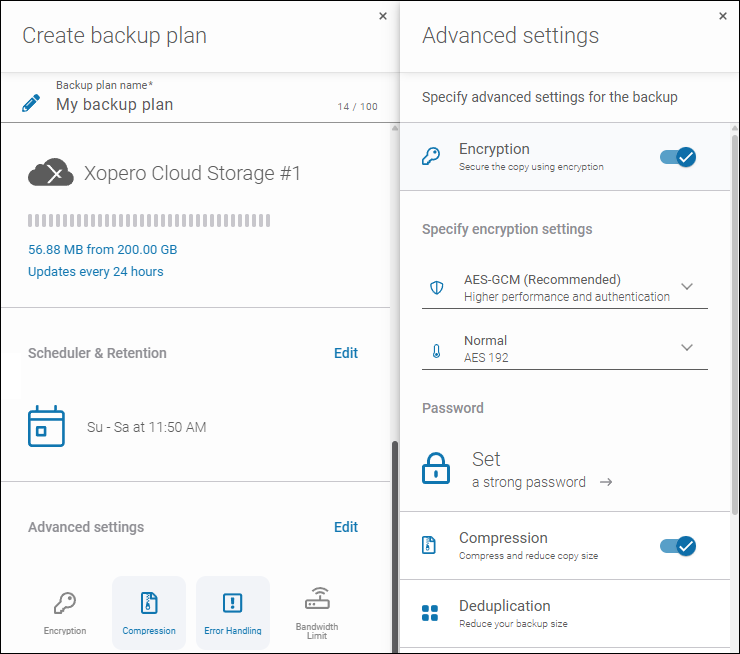
Task: Open the Deduplication settings row
Action: tap(565, 613)
